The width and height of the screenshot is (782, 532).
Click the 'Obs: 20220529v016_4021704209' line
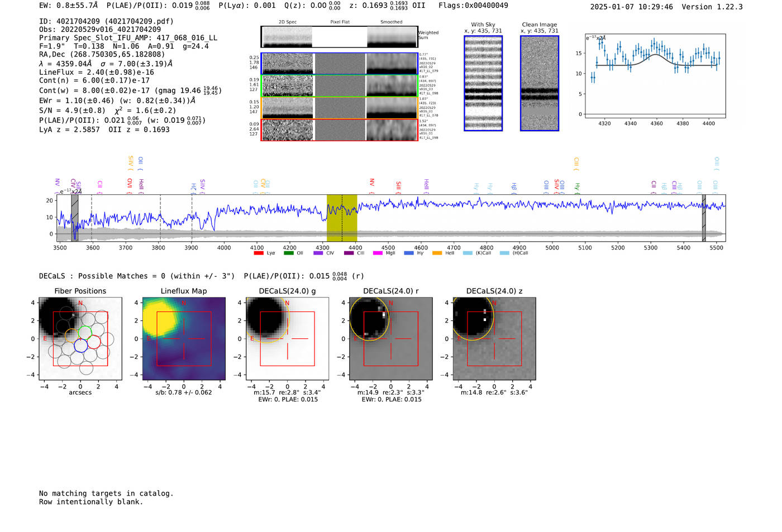[x=100, y=30]
